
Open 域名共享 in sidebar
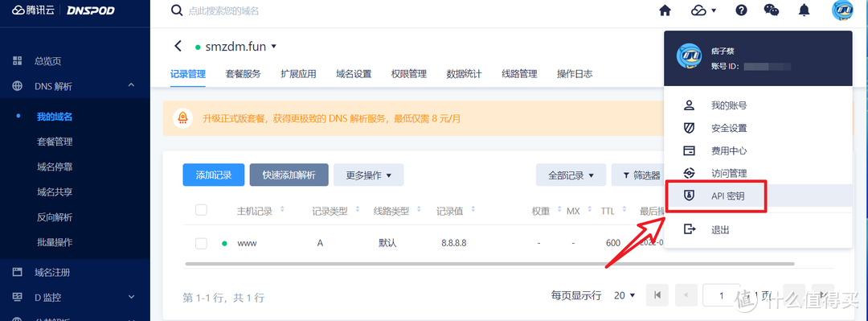55,192
